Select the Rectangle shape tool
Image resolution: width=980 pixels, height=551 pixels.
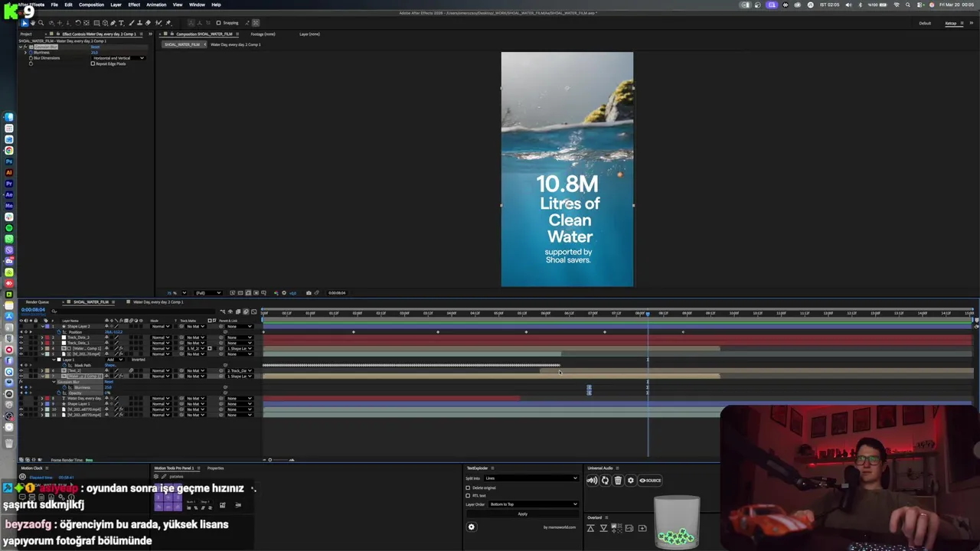pyautogui.click(x=96, y=23)
